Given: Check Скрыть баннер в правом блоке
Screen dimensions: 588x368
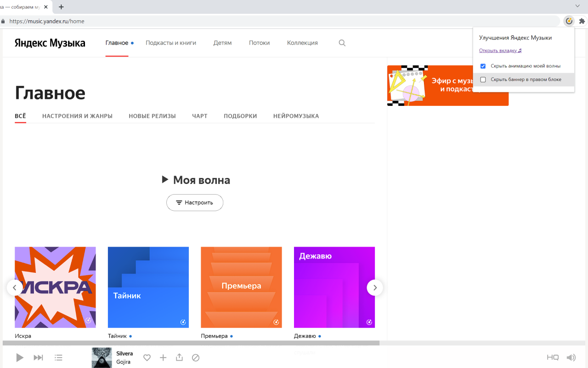Looking at the screenshot, I should point(483,80).
